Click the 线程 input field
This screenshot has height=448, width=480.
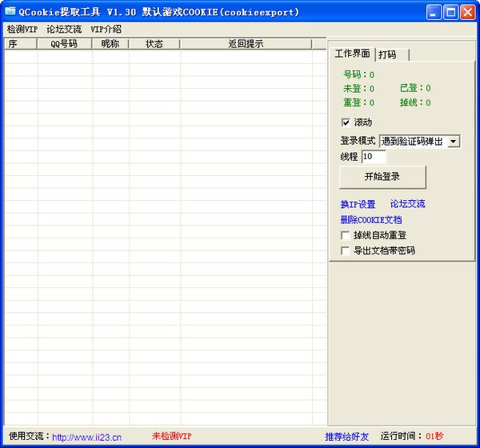[x=374, y=157]
